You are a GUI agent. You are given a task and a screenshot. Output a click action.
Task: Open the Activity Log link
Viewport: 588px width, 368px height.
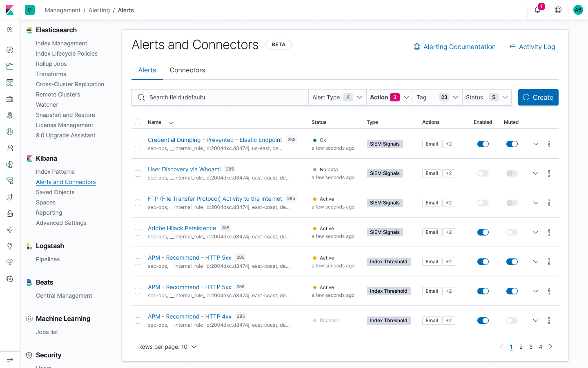point(532,47)
